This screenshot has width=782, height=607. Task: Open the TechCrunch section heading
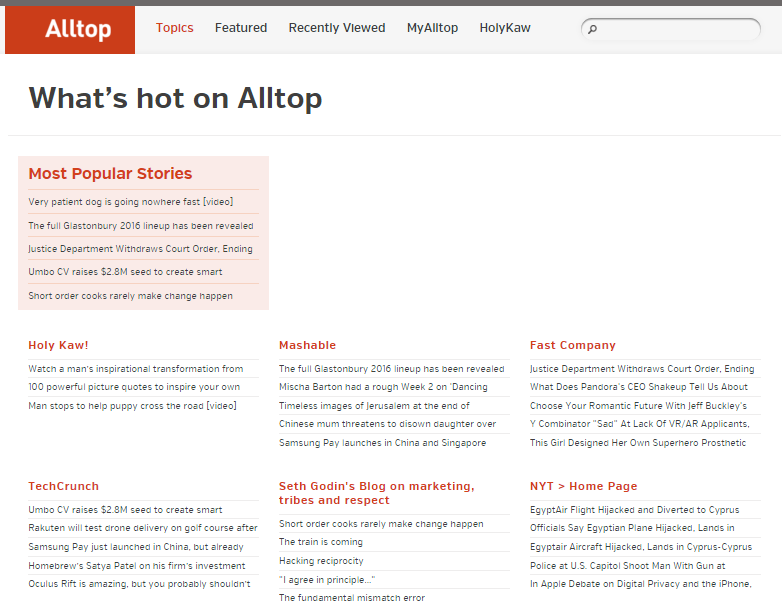pos(63,486)
